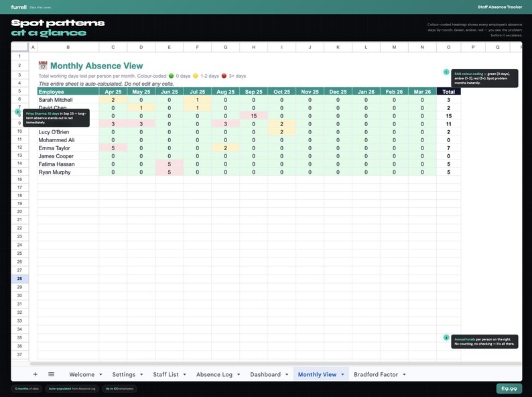Expand Welcome tab dropdown arrow
Viewport: 532px width, 397px height.
click(x=101, y=375)
